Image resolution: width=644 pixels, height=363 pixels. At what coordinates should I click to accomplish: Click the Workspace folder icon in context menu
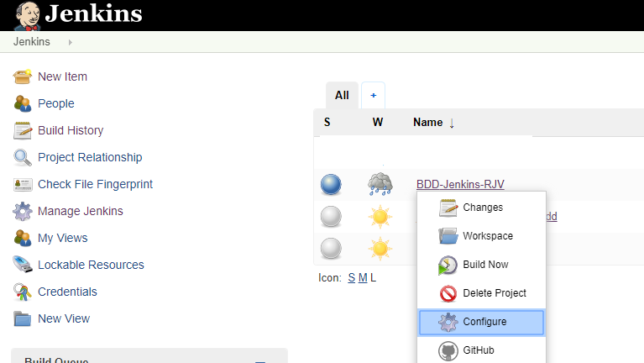click(x=448, y=236)
